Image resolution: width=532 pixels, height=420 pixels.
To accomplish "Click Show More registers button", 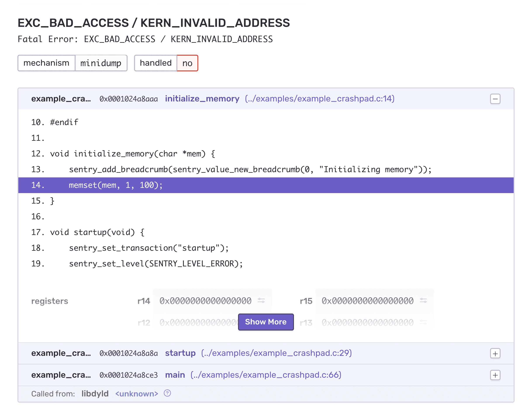I will coord(266,322).
